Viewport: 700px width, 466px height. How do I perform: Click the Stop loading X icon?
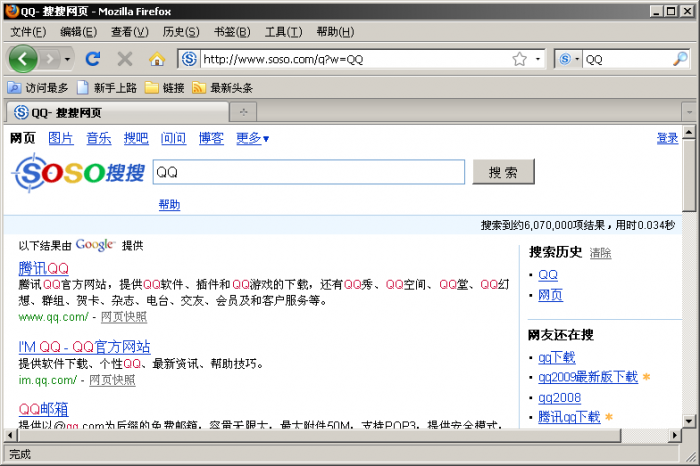pos(125,59)
